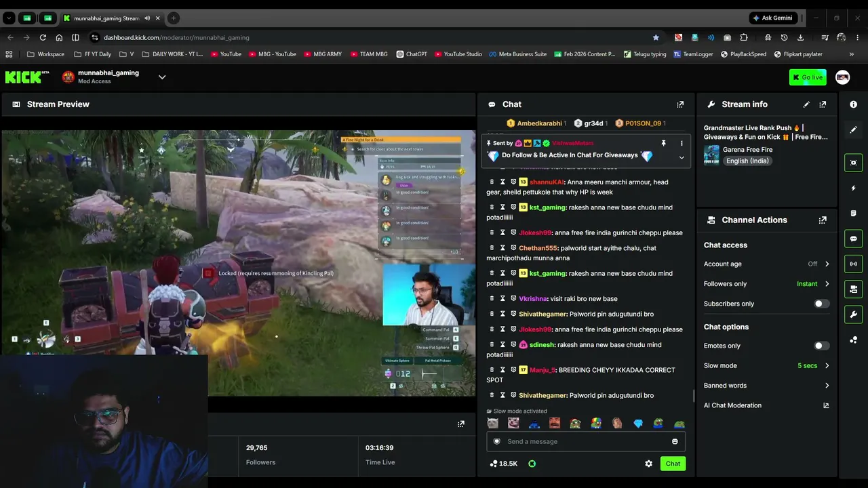
Task: Click the Kick logo in the header
Action: [x=27, y=77]
